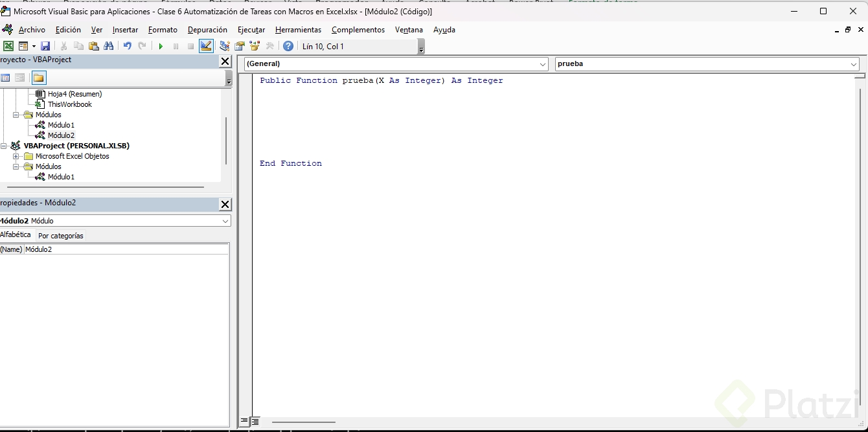
Task: Click the Procedure View button at bottom-left of code
Action: (x=244, y=421)
